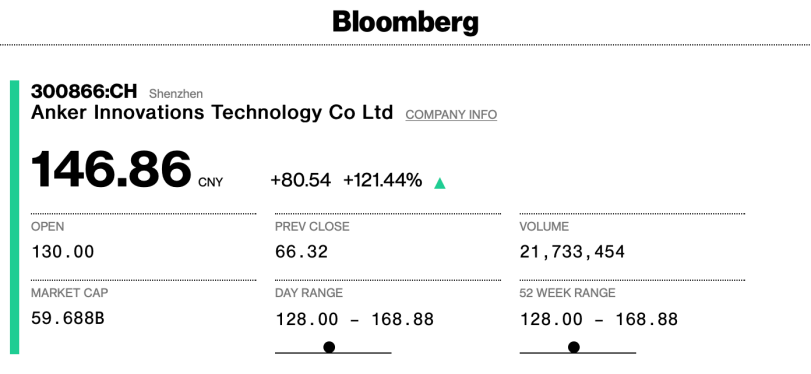This screenshot has height=374, width=811.
Task: Click the 52 Week Range slider dot
Action: click(574, 347)
